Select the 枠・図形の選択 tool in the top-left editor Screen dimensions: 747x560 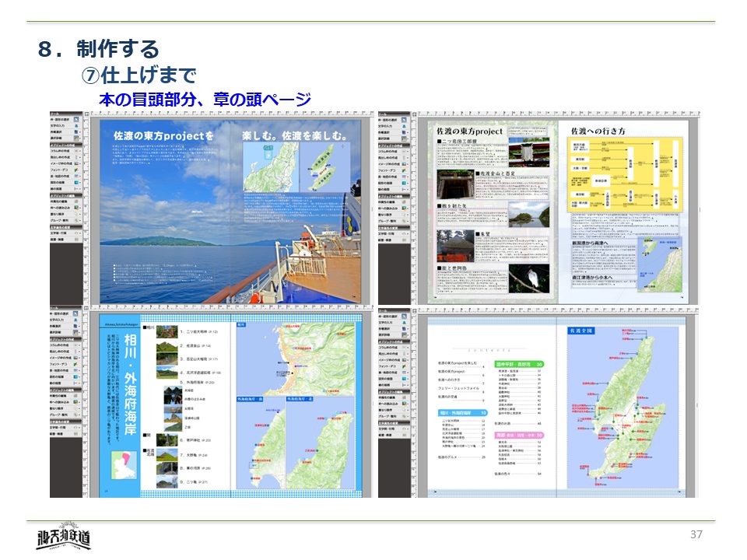click(x=65, y=119)
